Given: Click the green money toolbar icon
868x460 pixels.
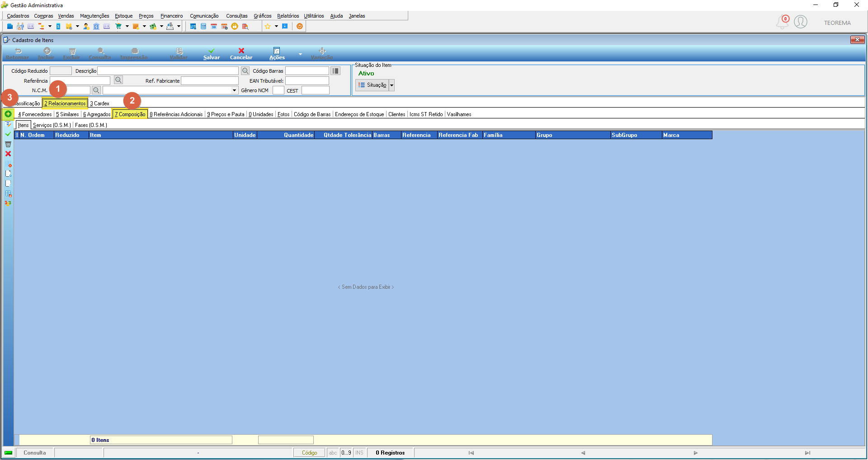Looking at the screenshot, I should [153, 26].
